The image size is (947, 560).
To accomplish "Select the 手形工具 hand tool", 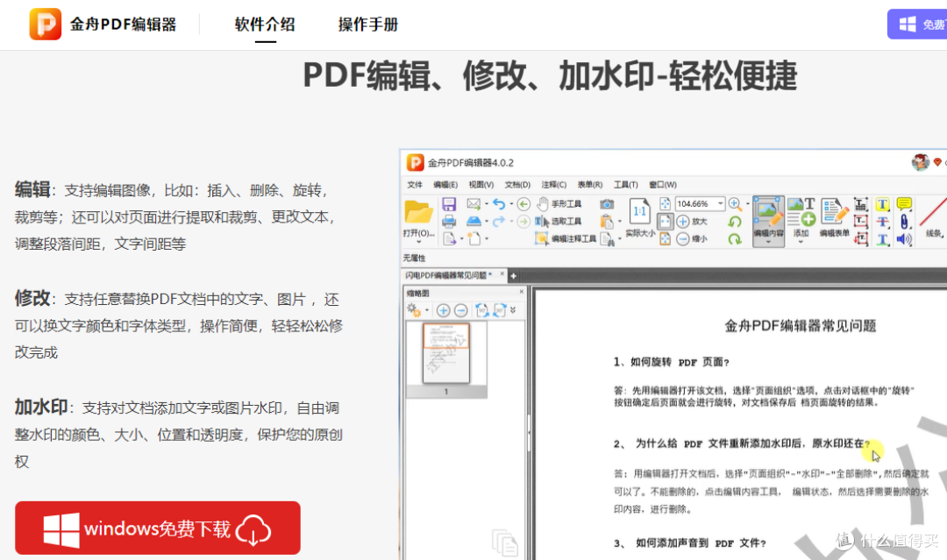I will (x=559, y=204).
